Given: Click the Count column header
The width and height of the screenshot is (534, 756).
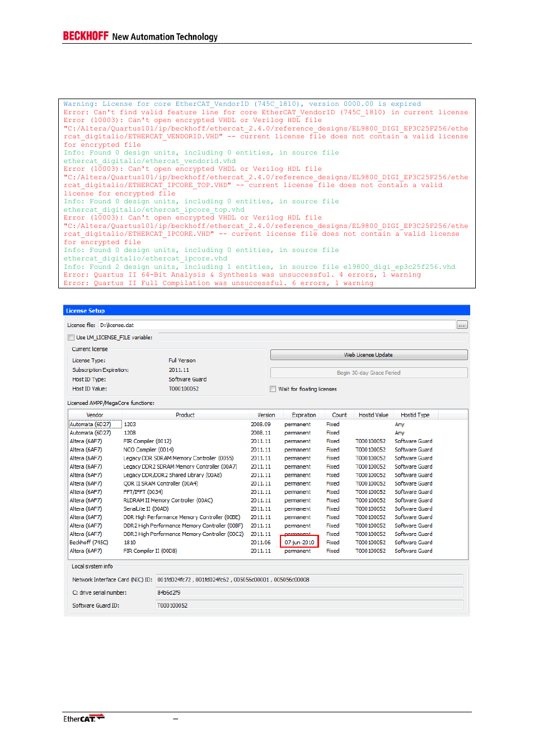Looking at the screenshot, I should [339, 415].
